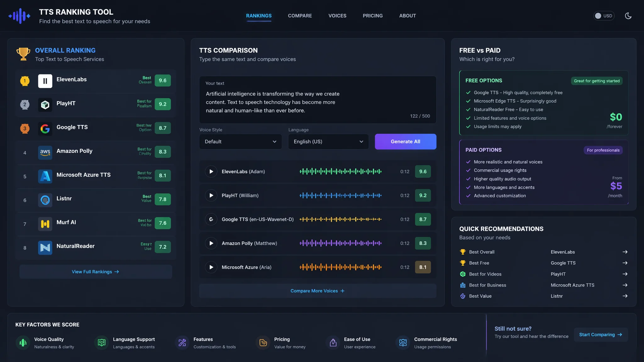Click the NaturalReader logo in the ranking list
The width and height of the screenshot is (644, 362).
point(45,248)
